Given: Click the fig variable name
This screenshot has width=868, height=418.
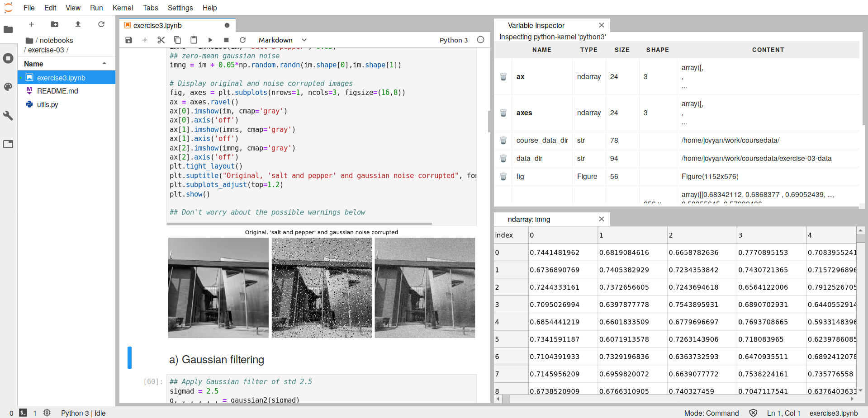Looking at the screenshot, I should click(x=520, y=176).
